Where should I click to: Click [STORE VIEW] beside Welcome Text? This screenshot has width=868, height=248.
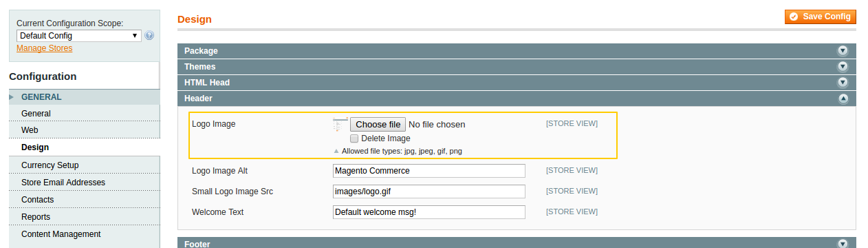point(572,211)
